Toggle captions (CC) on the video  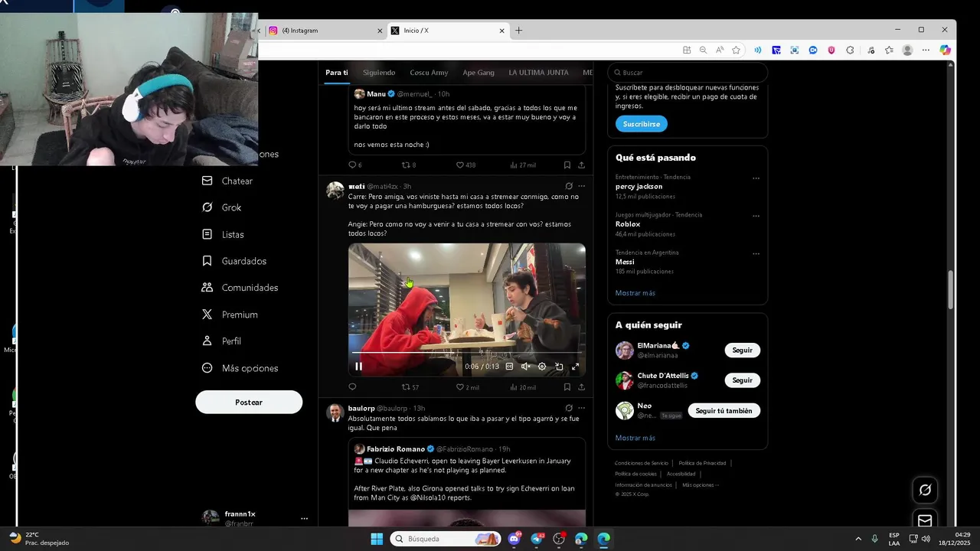coord(509,367)
